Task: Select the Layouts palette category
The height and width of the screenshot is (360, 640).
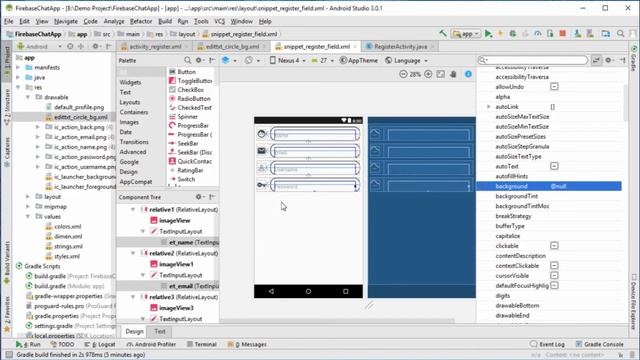Action: tap(130, 102)
